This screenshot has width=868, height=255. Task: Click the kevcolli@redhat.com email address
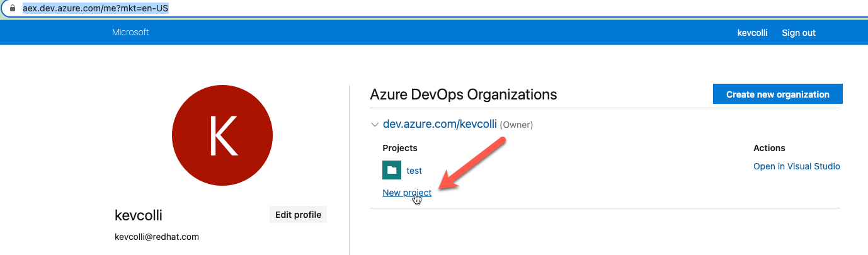tap(157, 237)
